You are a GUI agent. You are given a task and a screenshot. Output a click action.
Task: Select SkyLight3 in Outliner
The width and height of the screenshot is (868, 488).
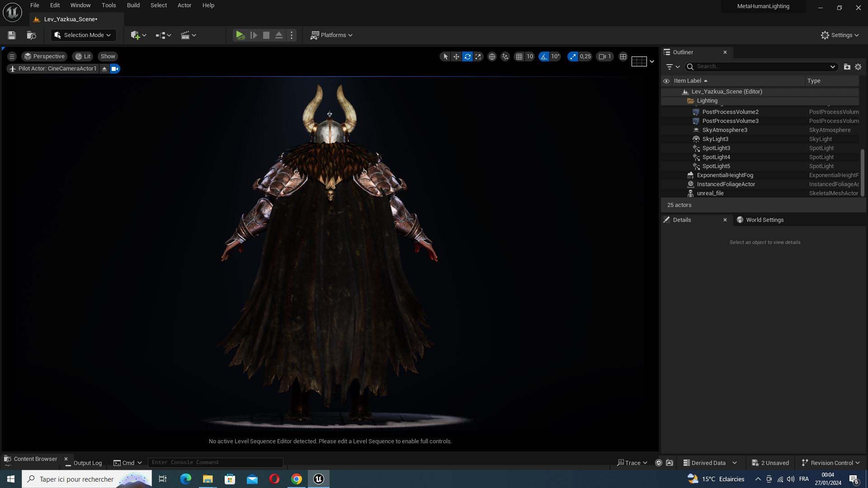tap(759, 139)
